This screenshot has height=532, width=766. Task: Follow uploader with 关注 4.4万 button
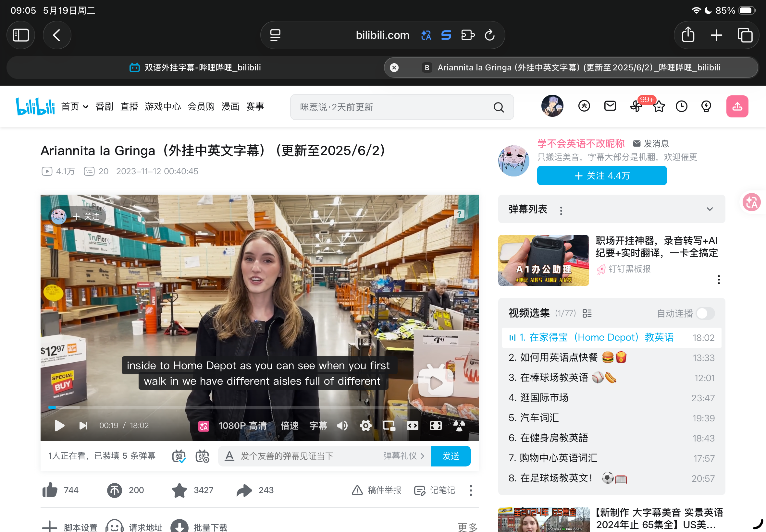click(x=601, y=176)
